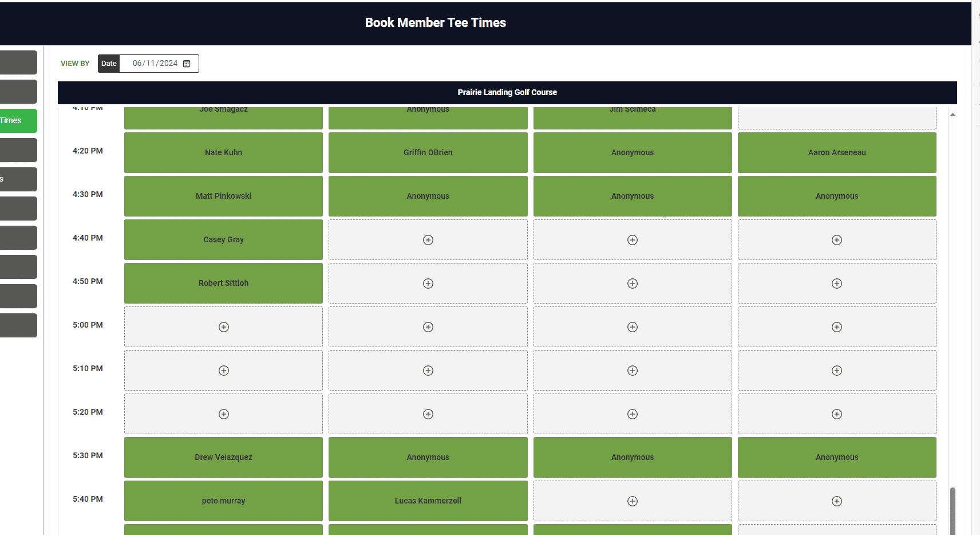Select Aaron Arseneau's 4:20 PM slot
980x535 pixels.
coord(836,152)
